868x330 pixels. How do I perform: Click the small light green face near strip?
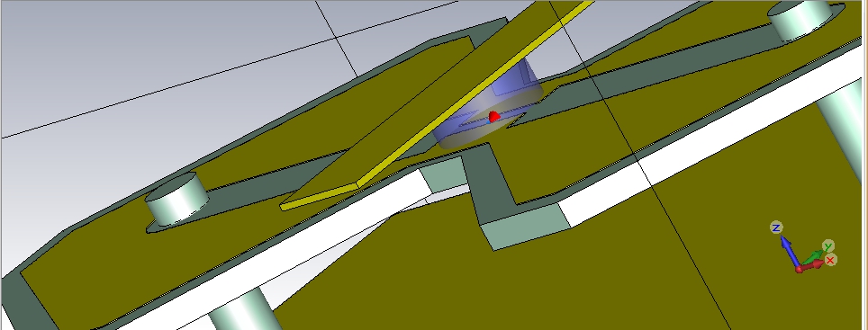tap(444, 174)
